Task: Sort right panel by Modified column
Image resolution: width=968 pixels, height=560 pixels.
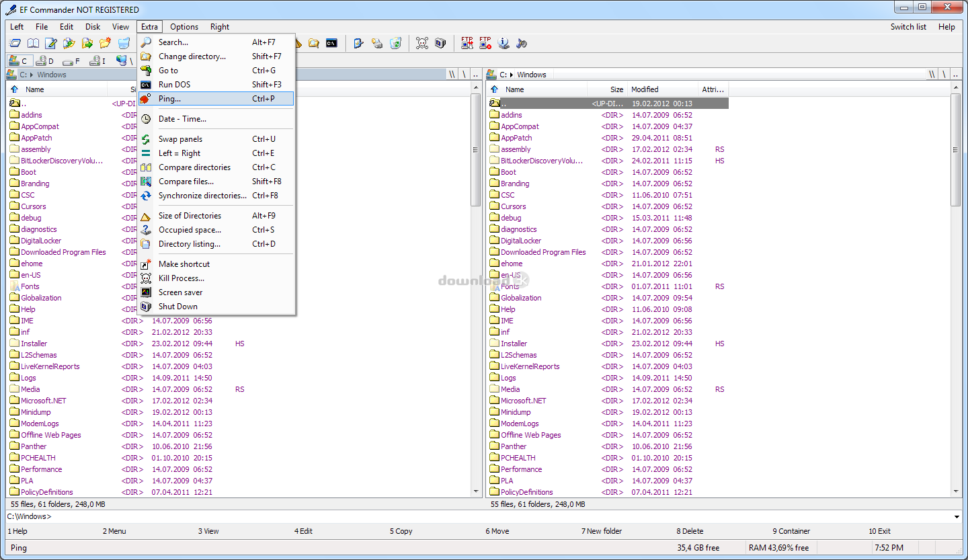Action: tap(662, 89)
